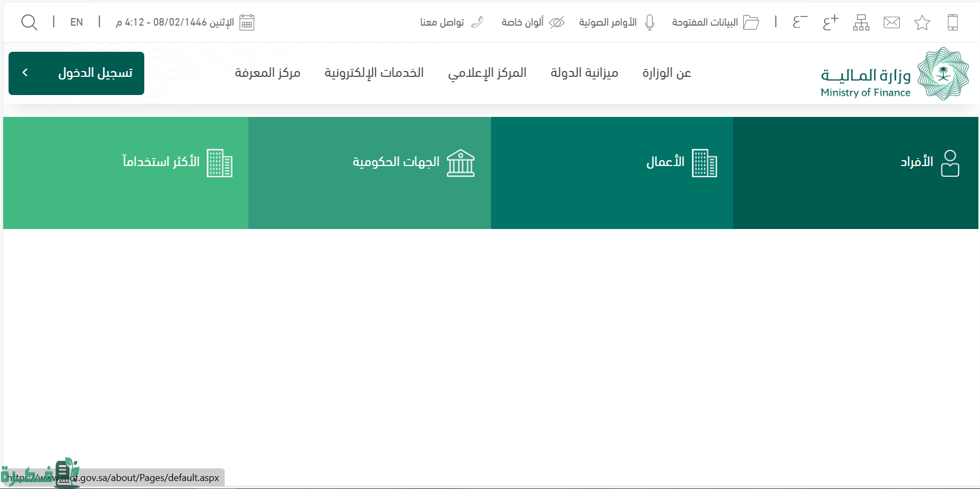The width and height of the screenshot is (980, 489).
Task: Click the calendar date icon
Action: tap(247, 22)
